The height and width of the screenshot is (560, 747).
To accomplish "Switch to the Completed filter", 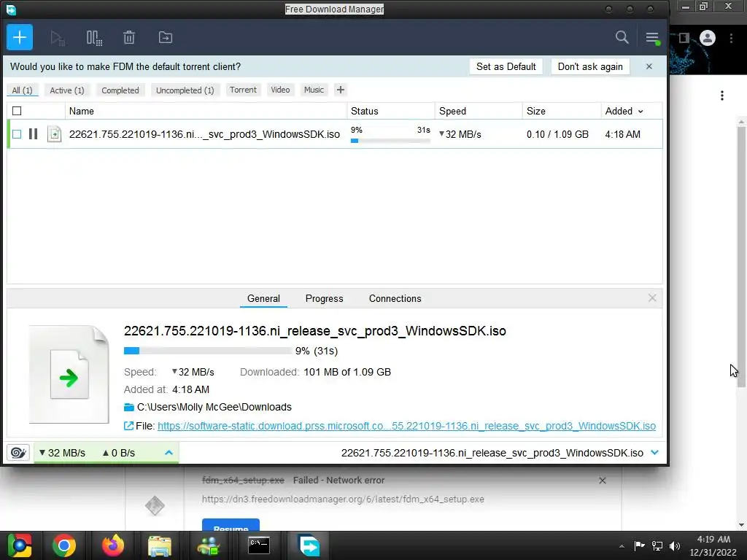I will tap(120, 90).
